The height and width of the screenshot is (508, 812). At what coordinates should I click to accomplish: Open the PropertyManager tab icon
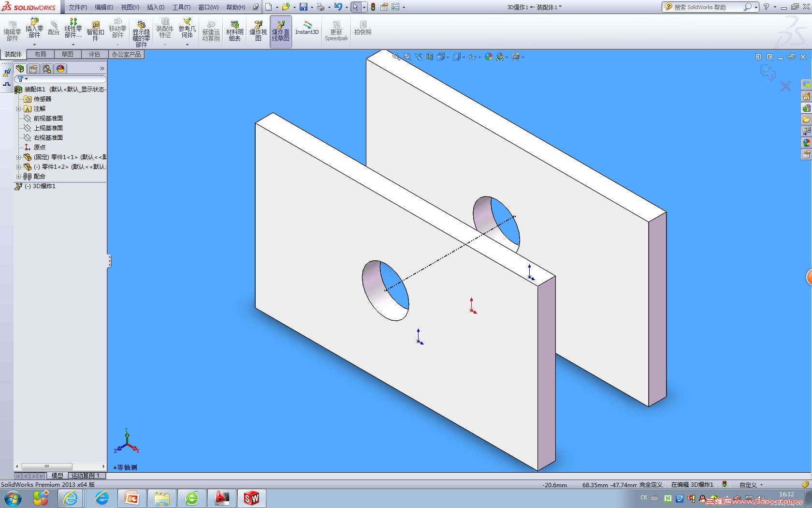pos(33,69)
